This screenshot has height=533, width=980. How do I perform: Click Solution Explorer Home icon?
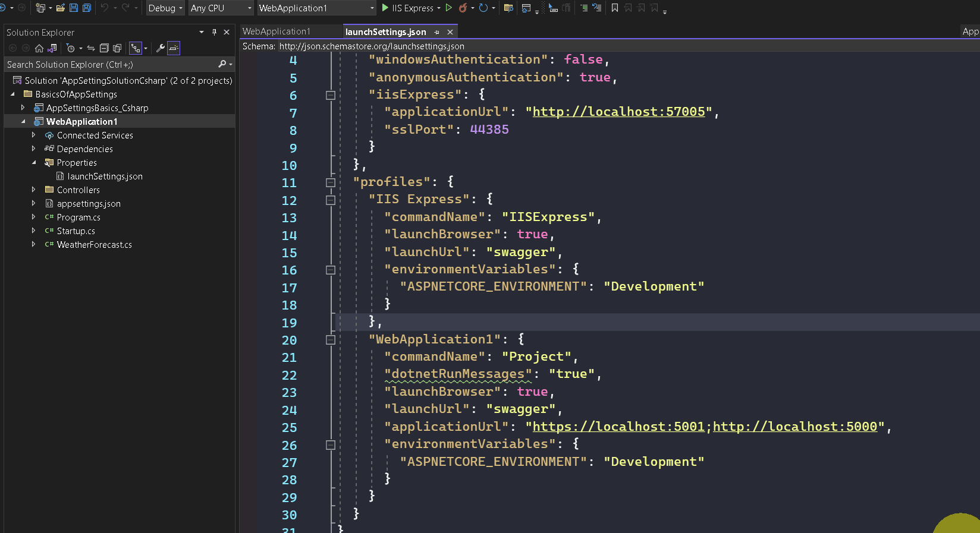coord(39,48)
